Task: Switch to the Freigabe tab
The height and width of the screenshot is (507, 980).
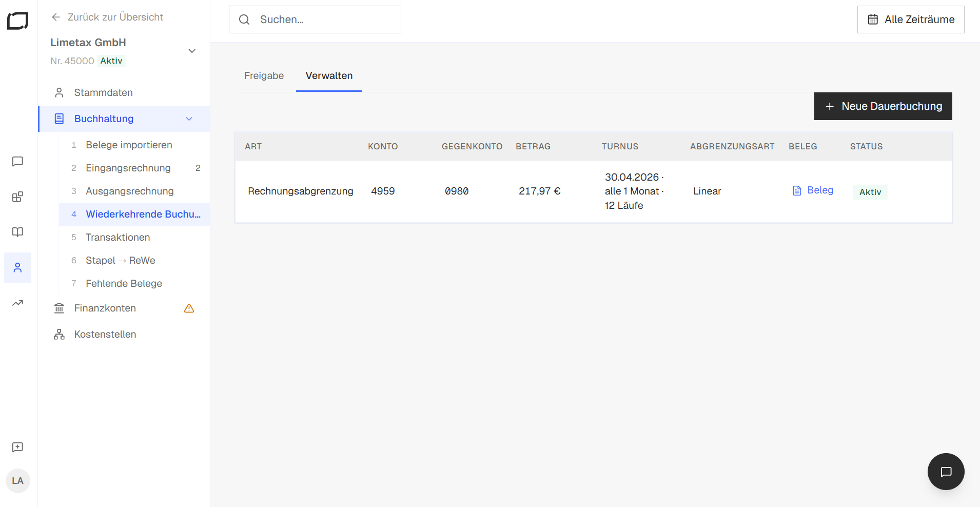Action: click(264, 76)
